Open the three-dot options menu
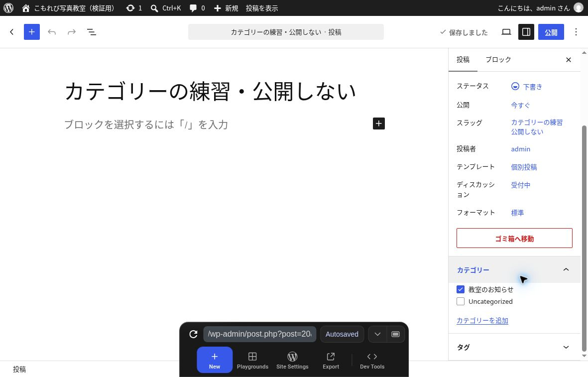 tap(576, 32)
